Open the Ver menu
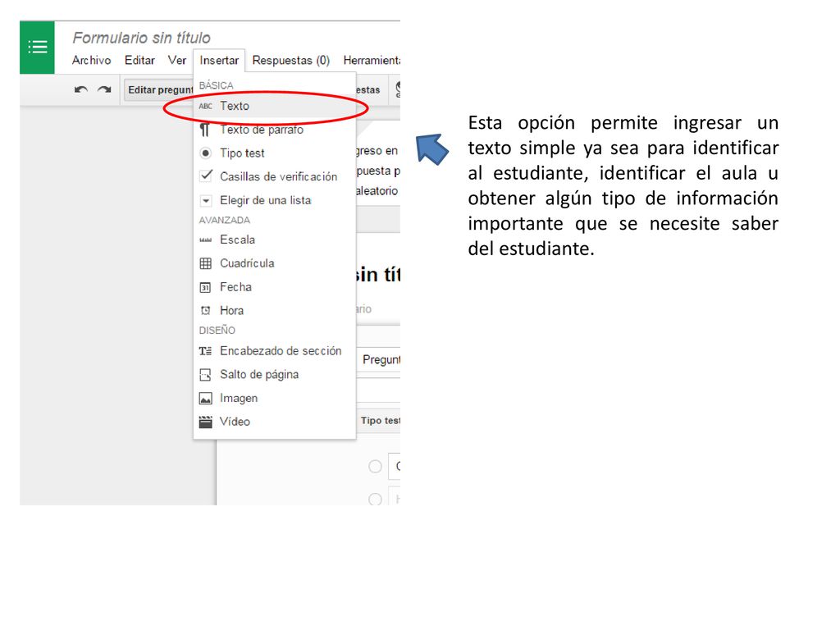Screen dimensions: 840x630 177,60
